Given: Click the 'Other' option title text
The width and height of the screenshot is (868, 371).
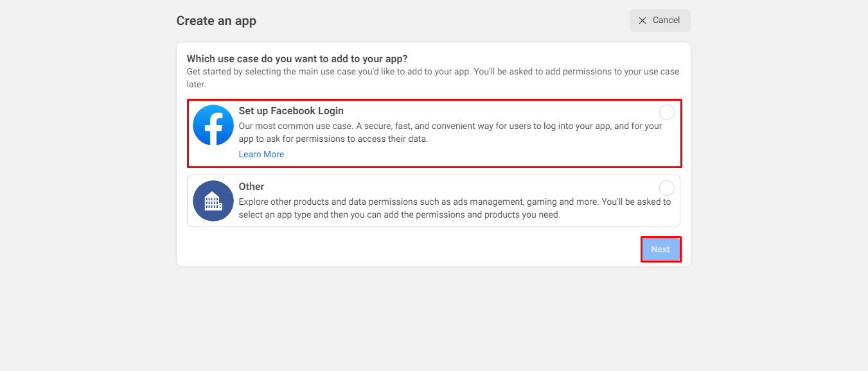Looking at the screenshot, I should point(251,187).
